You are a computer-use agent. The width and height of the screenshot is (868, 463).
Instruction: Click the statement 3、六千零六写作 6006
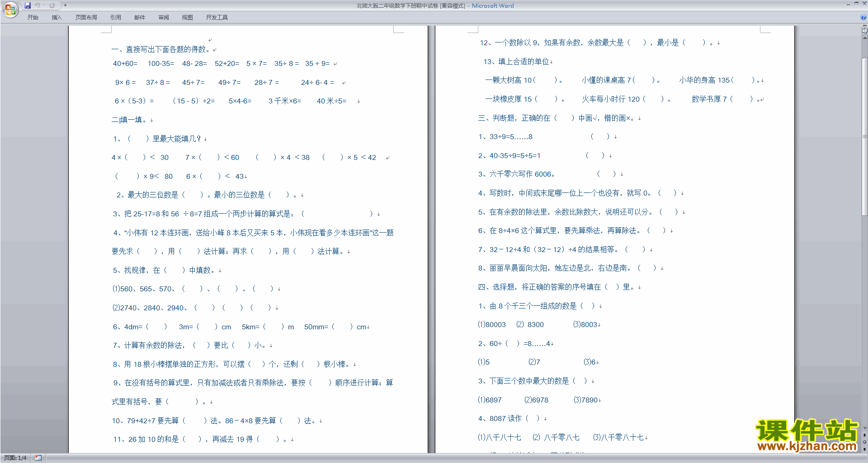pyautogui.click(x=517, y=174)
